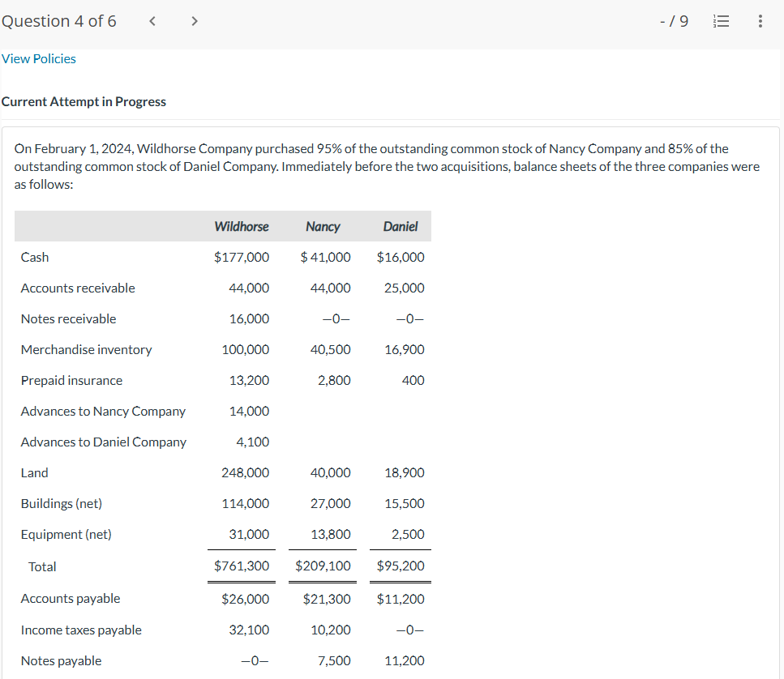784x679 pixels.
Task: Select the Prepaid insurance row label
Action: click(71, 381)
